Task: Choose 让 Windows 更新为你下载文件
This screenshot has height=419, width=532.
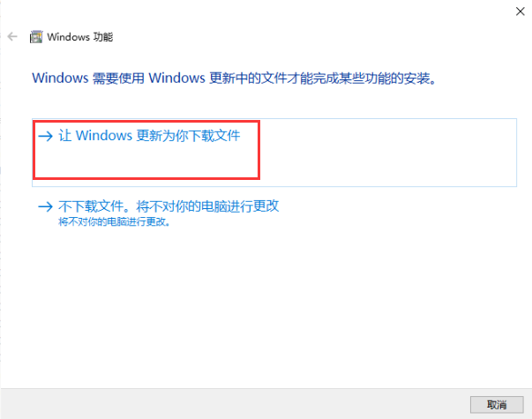Action: point(274,153)
